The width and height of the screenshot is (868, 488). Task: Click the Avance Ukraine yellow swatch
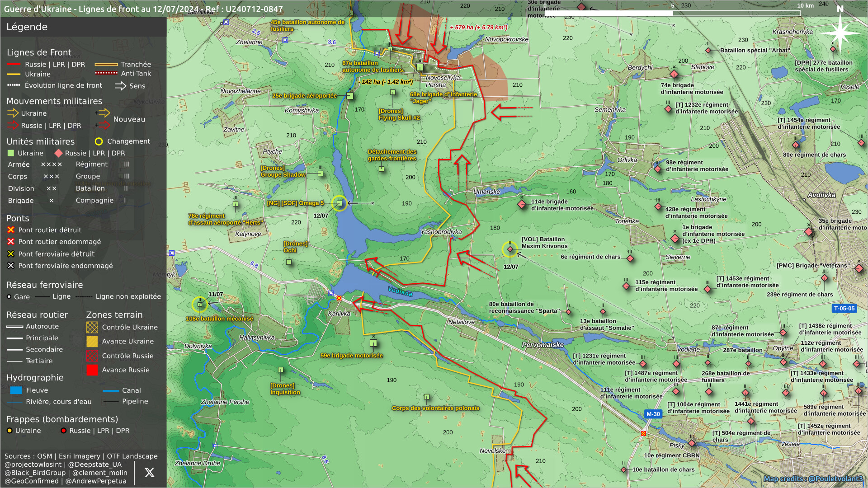tap(92, 342)
